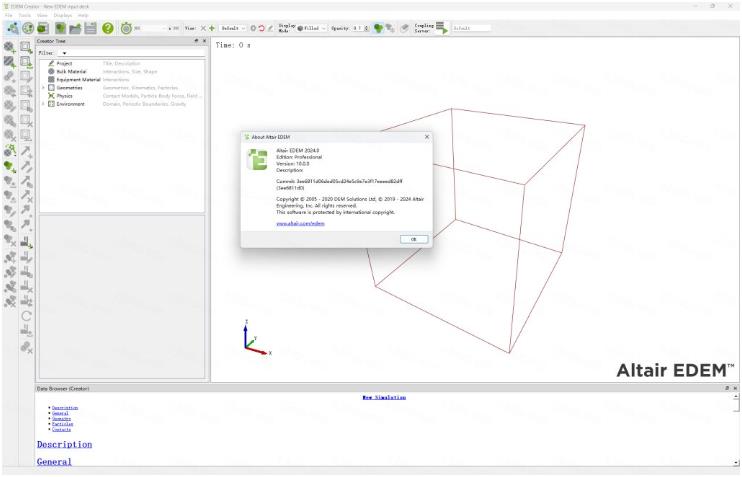Viewport: 742px width, 477px height.
Task: Expand the Environment tree node
Action: coord(44,104)
